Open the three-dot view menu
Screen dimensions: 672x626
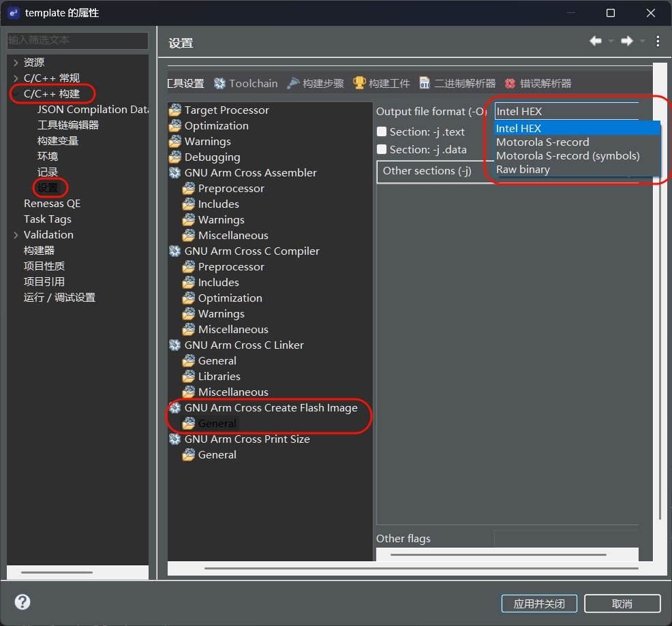click(x=658, y=41)
